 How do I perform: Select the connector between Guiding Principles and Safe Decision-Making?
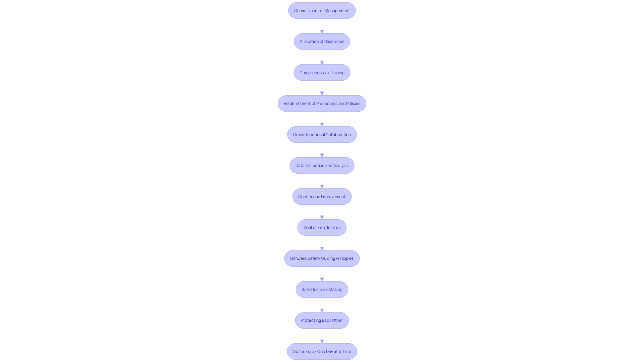322,274
